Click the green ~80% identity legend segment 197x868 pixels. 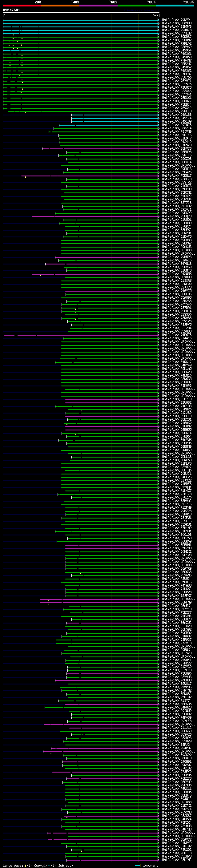coord(137,6)
